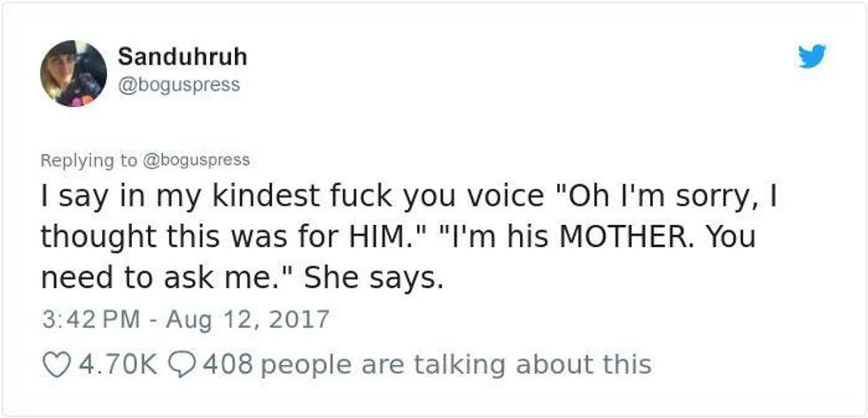Click the blue Twitter bird logo

[x=812, y=56]
